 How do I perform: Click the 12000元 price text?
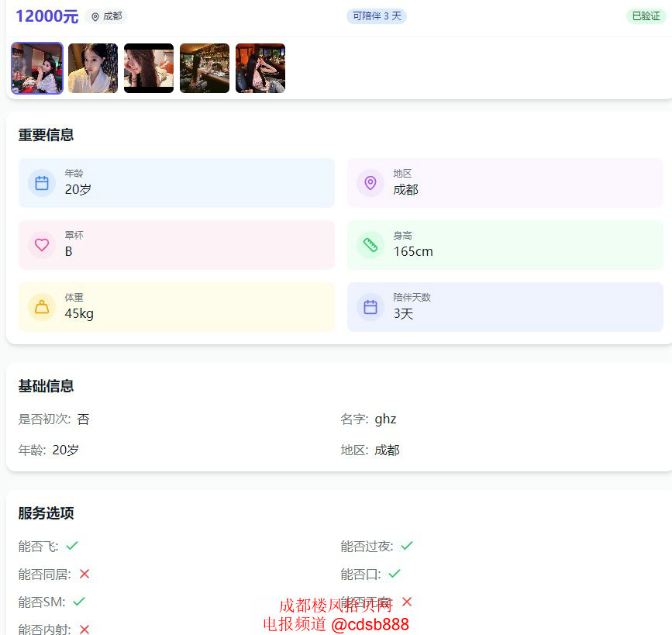(47, 16)
